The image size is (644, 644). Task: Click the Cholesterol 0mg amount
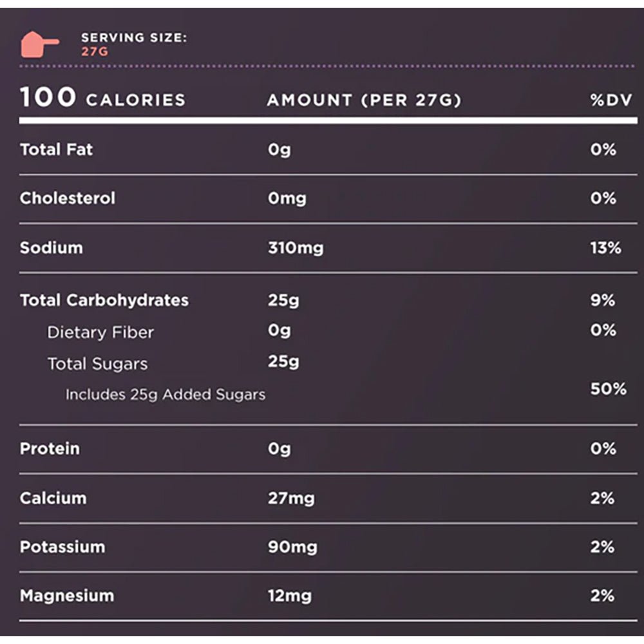[x=287, y=198]
